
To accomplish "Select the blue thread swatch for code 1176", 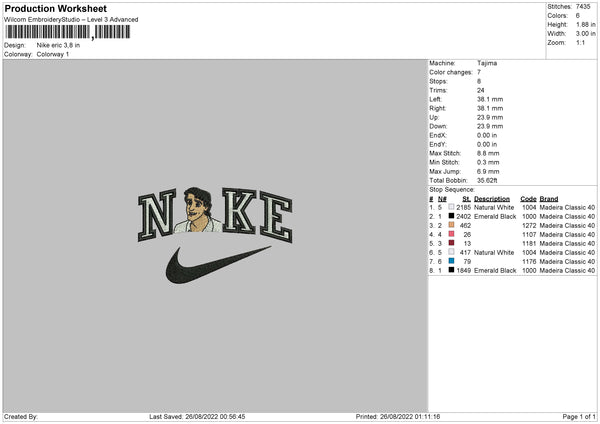I will click(452, 261).
